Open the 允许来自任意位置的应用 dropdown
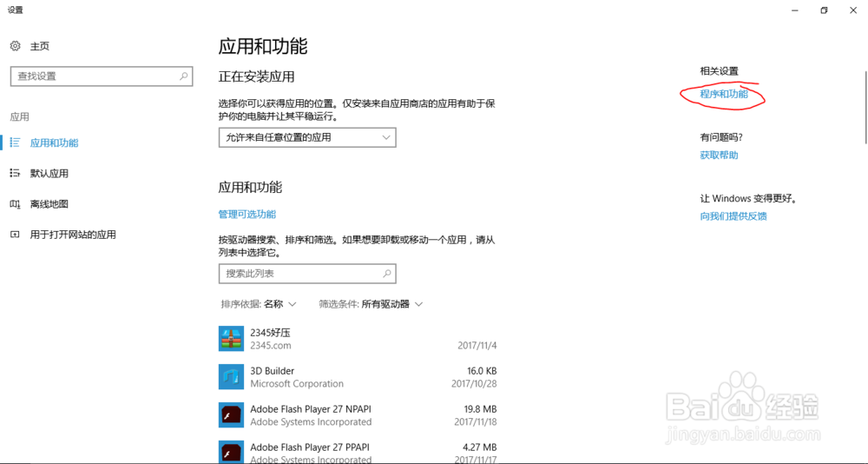Image resolution: width=868 pixels, height=464 pixels. tap(307, 137)
